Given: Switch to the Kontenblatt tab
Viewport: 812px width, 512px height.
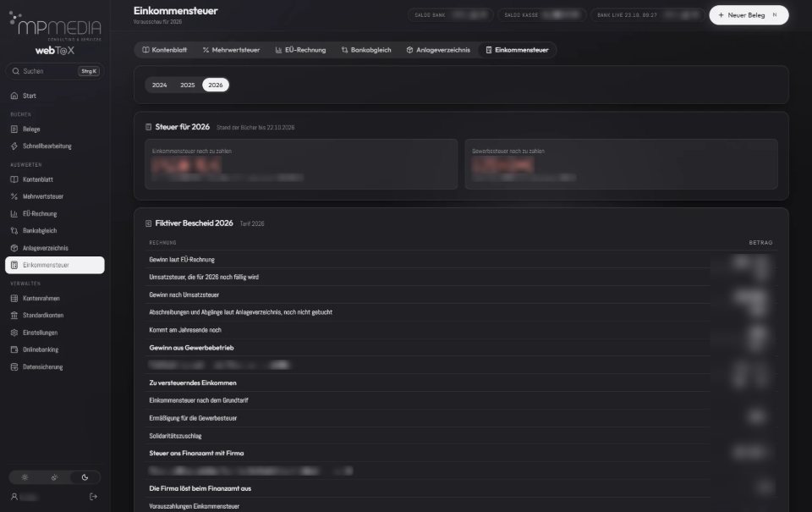Looking at the screenshot, I should [165, 50].
